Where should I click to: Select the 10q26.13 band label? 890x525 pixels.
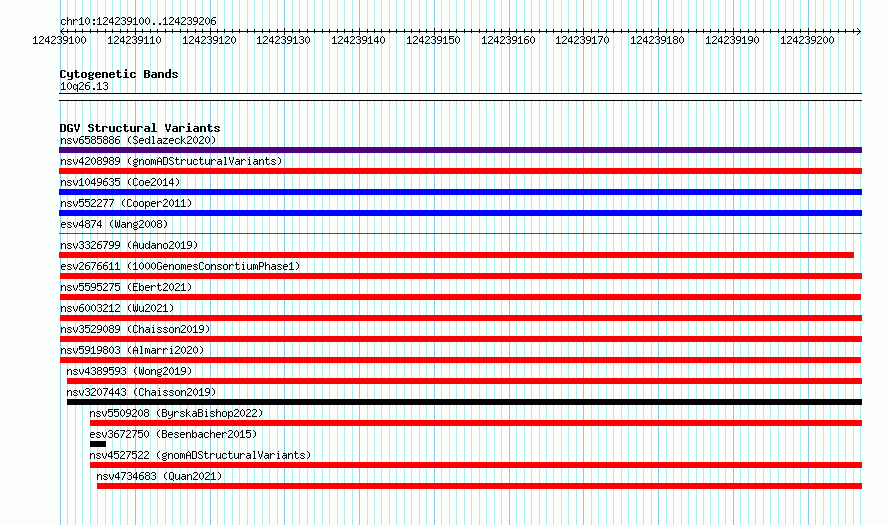(84, 86)
